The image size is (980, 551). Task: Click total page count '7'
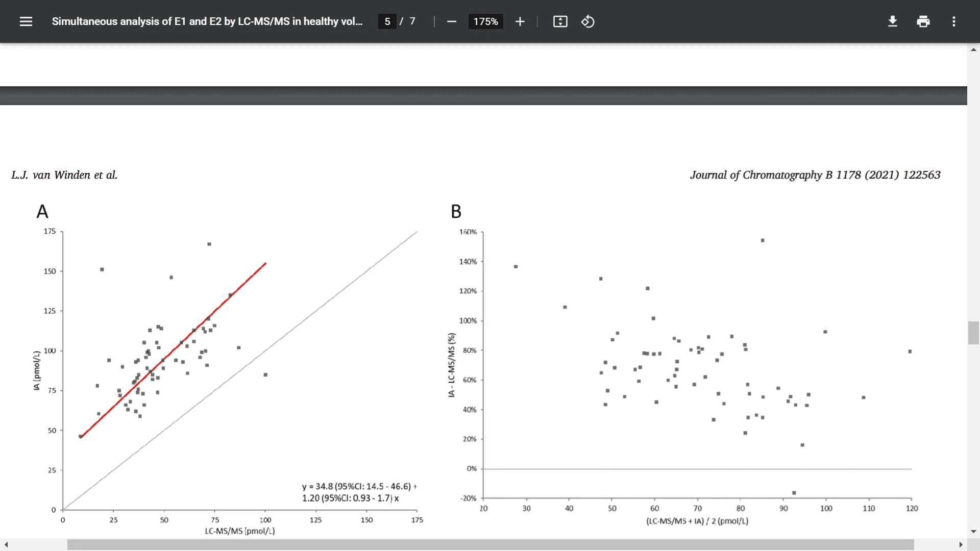click(x=412, y=21)
